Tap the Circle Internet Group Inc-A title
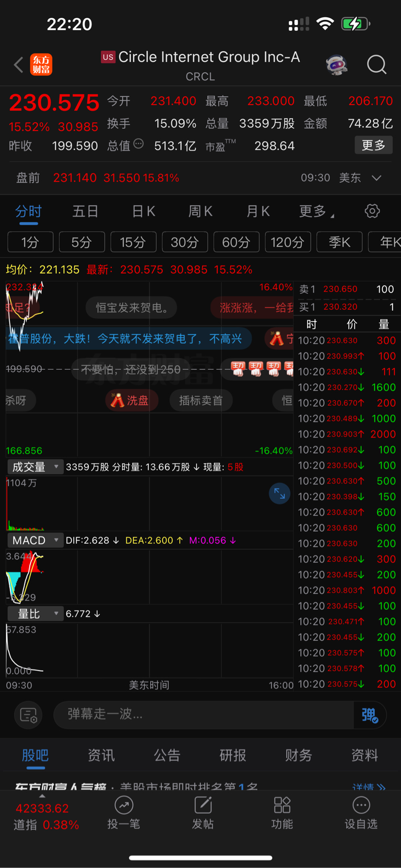Image resolution: width=401 pixels, height=868 pixels. pyautogui.click(x=209, y=57)
